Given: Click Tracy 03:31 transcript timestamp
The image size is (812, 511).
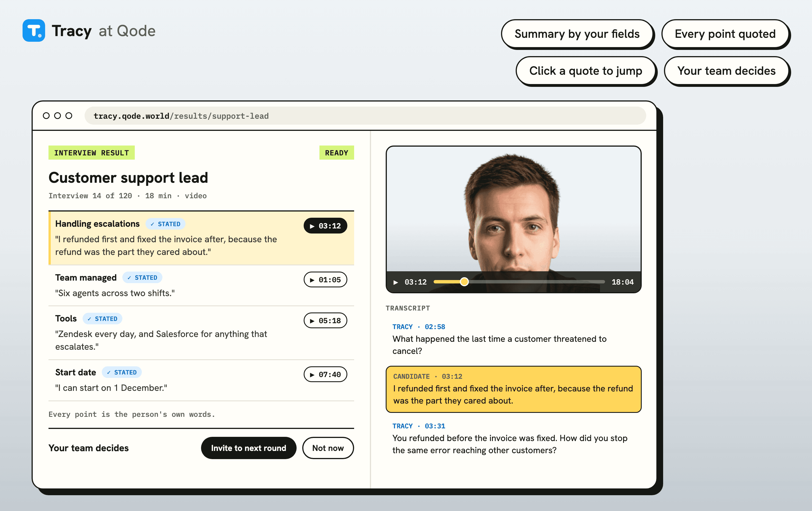Looking at the screenshot, I should (435, 426).
